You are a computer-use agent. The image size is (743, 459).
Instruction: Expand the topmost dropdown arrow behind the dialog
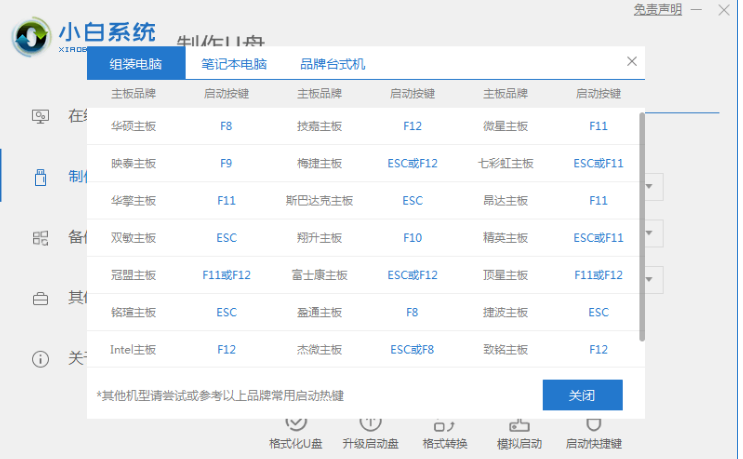click(x=649, y=187)
